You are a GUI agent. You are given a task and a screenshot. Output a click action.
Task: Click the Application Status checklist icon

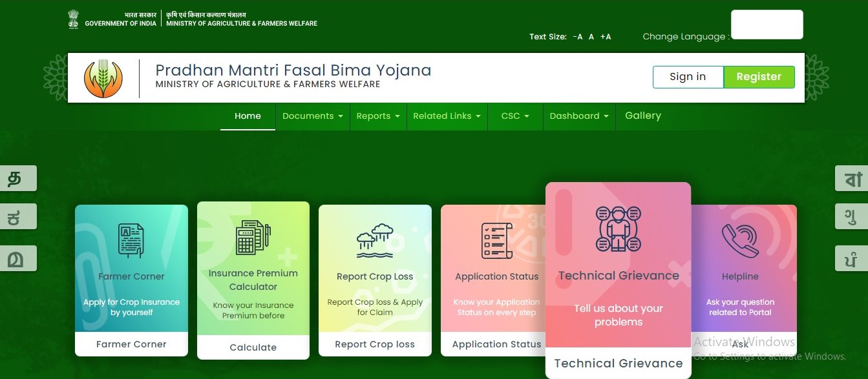tap(496, 241)
